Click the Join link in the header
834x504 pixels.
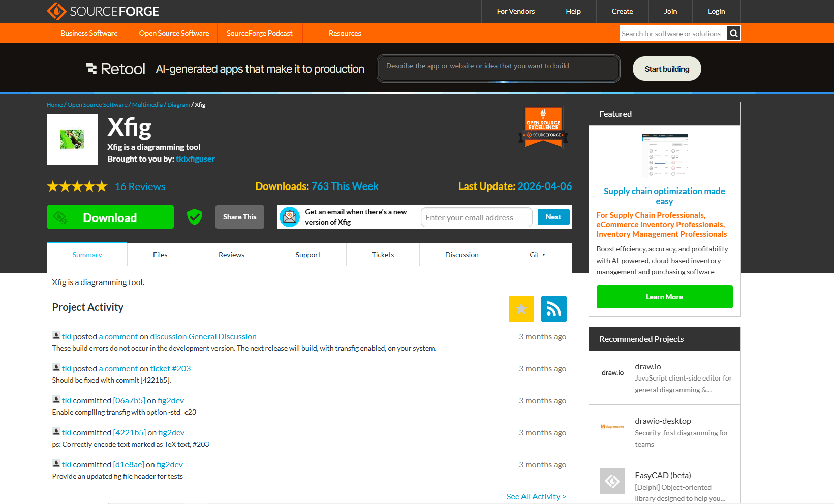(x=671, y=11)
